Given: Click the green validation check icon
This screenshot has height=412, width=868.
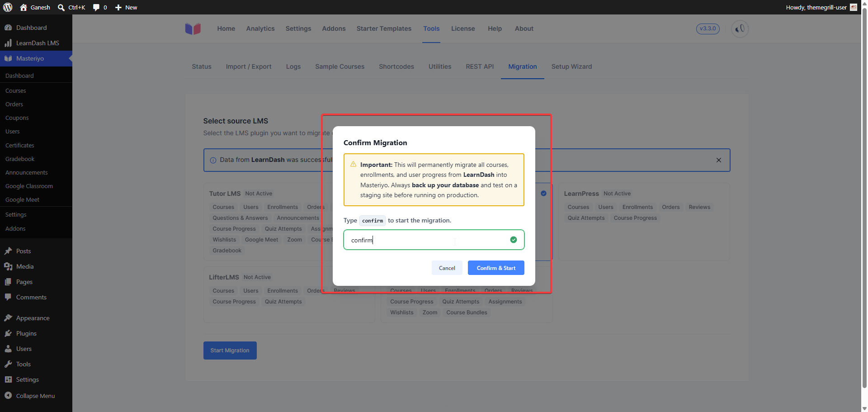Looking at the screenshot, I should pyautogui.click(x=514, y=240).
